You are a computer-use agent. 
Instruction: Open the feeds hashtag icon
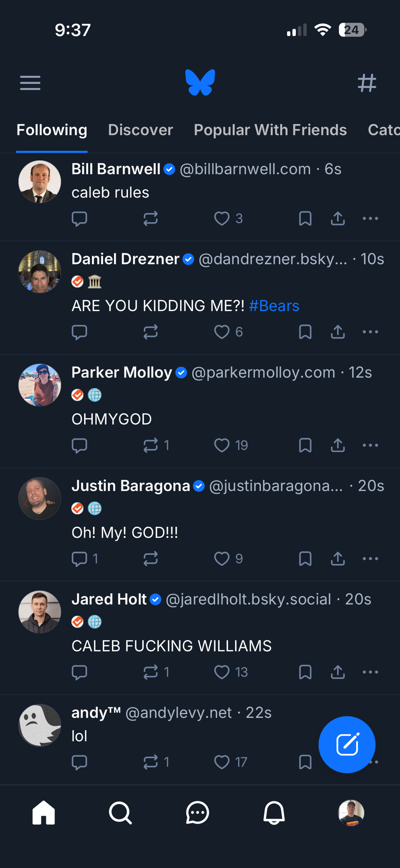367,82
